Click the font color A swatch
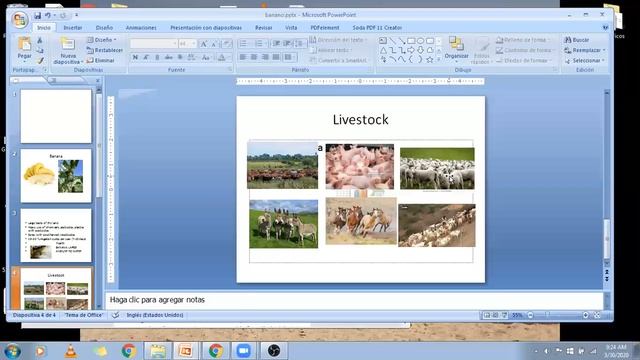Viewport: 640px width, 360px height. coord(221,58)
